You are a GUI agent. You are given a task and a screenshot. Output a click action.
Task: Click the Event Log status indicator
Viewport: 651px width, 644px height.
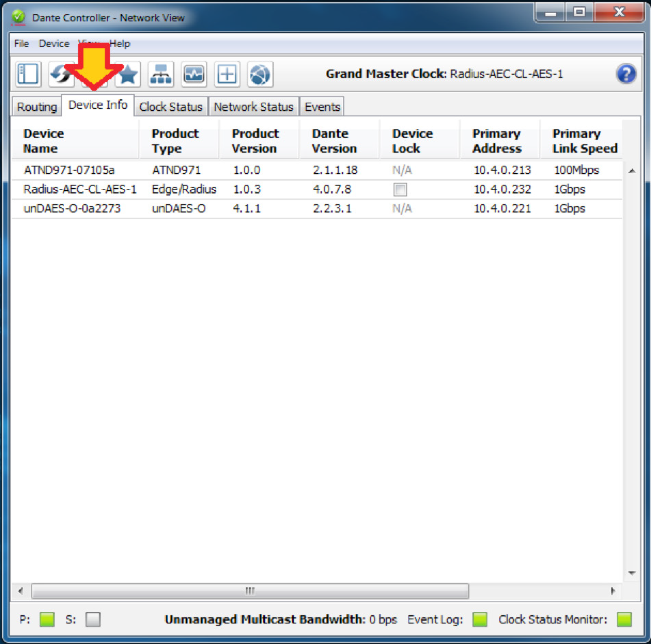480,619
